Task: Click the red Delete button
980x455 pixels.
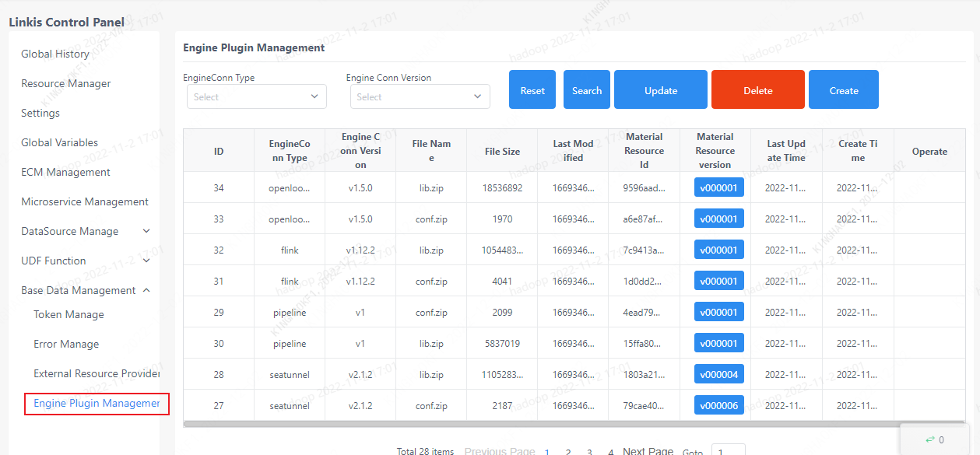Action: click(757, 89)
